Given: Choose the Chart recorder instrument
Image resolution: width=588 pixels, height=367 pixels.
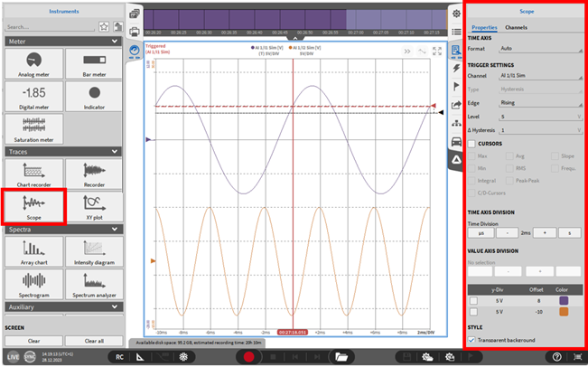Looking at the screenshot, I should [33, 174].
